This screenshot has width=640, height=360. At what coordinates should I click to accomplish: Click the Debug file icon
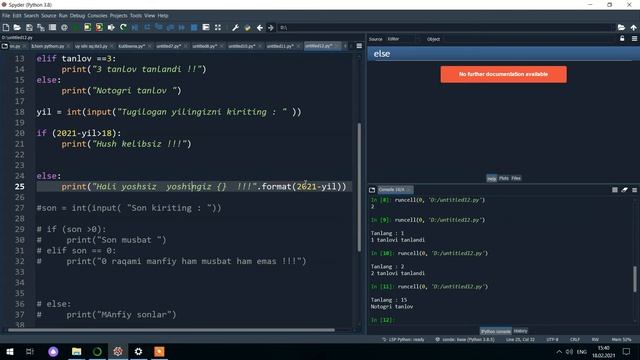click(x=135, y=27)
